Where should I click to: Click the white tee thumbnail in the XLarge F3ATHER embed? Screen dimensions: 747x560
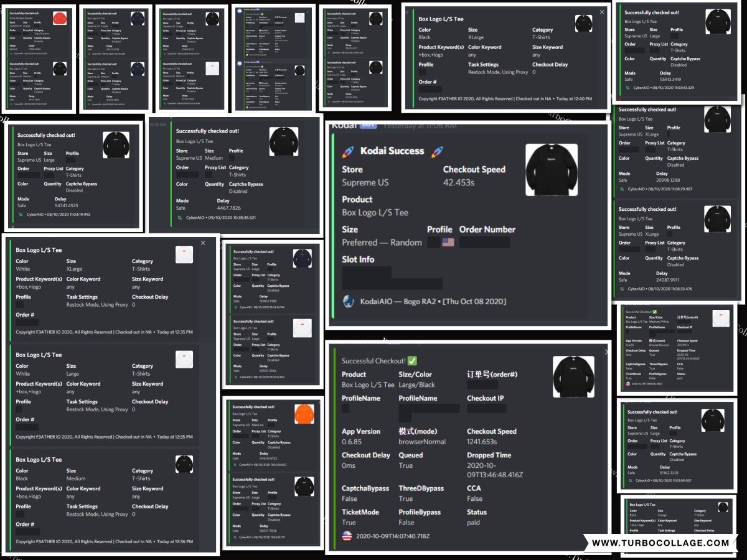pos(184,255)
